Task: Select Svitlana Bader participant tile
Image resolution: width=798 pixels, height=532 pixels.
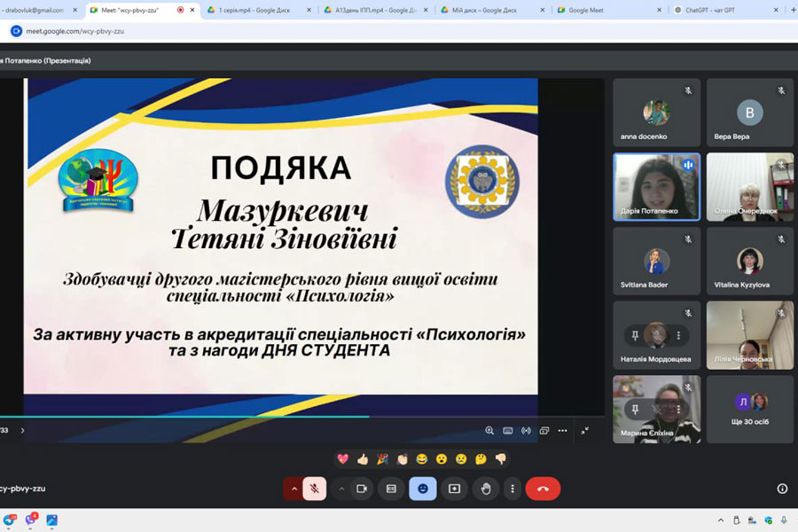Action: (656, 262)
